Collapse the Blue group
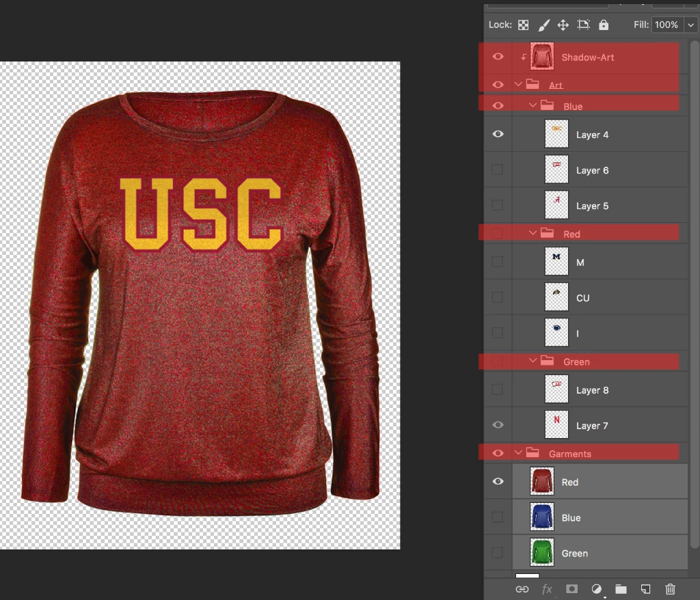Screen dimensions: 700x600 coord(533,105)
